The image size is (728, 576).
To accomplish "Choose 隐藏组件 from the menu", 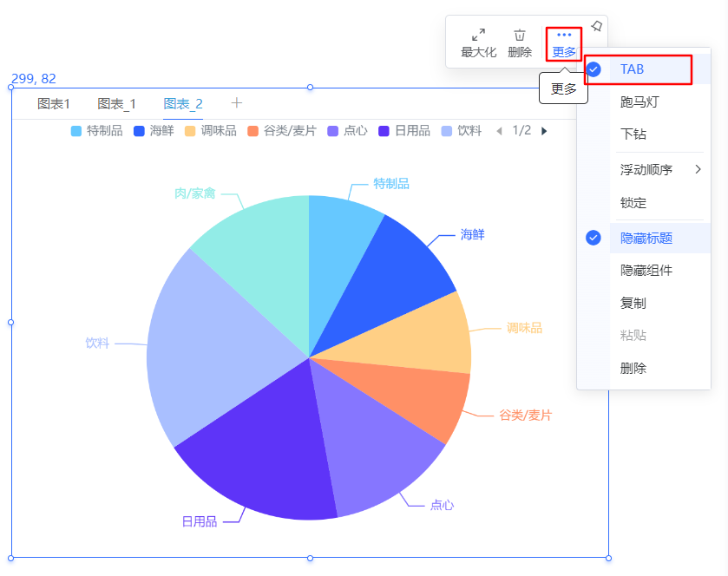I will pyautogui.click(x=646, y=271).
